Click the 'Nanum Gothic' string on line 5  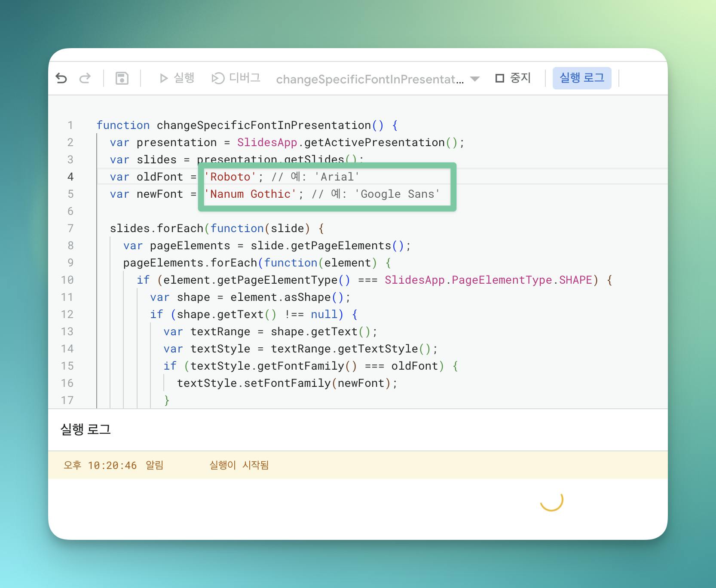pyautogui.click(x=251, y=194)
